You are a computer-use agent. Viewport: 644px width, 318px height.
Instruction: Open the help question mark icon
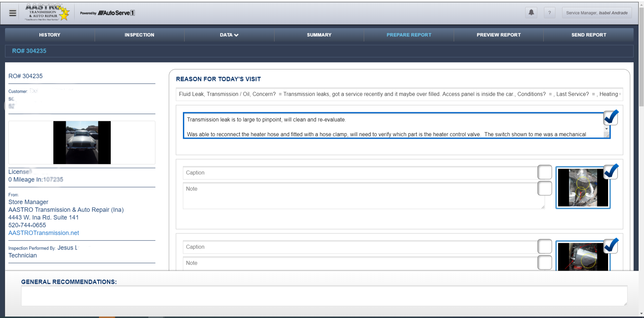tap(549, 13)
